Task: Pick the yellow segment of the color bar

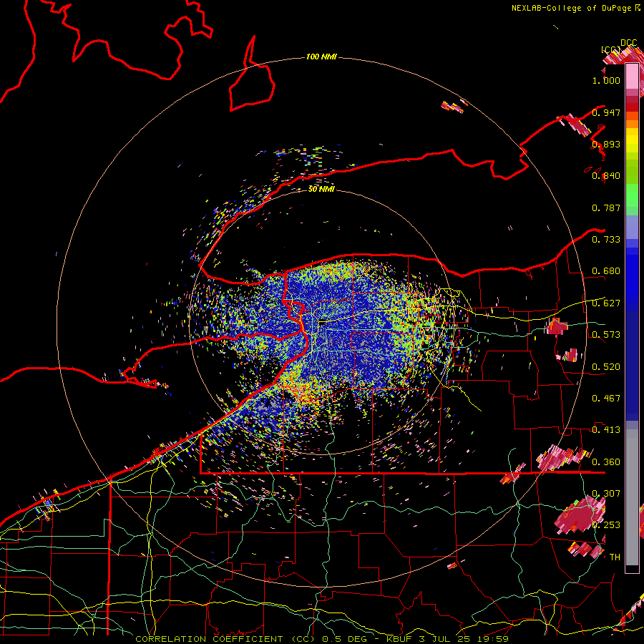Action: click(632, 140)
